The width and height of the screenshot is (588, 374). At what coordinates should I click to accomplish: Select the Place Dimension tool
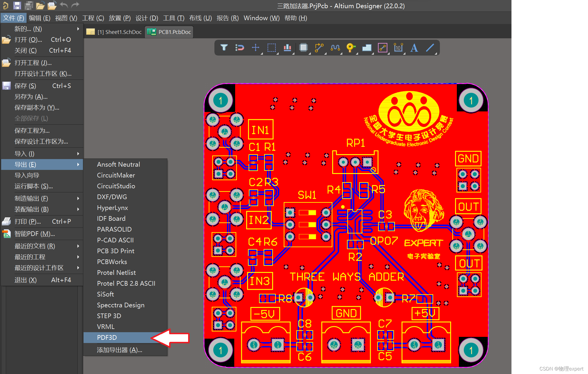398,47
